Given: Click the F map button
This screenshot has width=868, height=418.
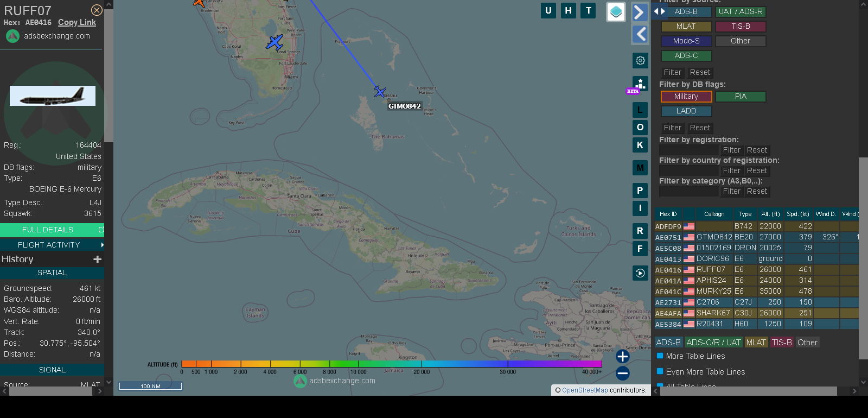Looking at the screenshot, I should click(640, 249).
